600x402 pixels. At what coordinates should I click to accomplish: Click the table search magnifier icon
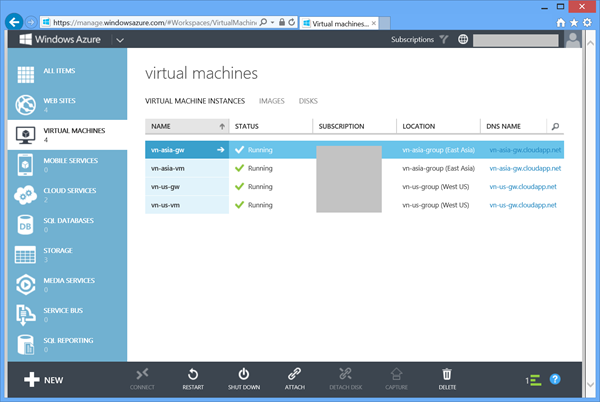[x=556, y=127]
